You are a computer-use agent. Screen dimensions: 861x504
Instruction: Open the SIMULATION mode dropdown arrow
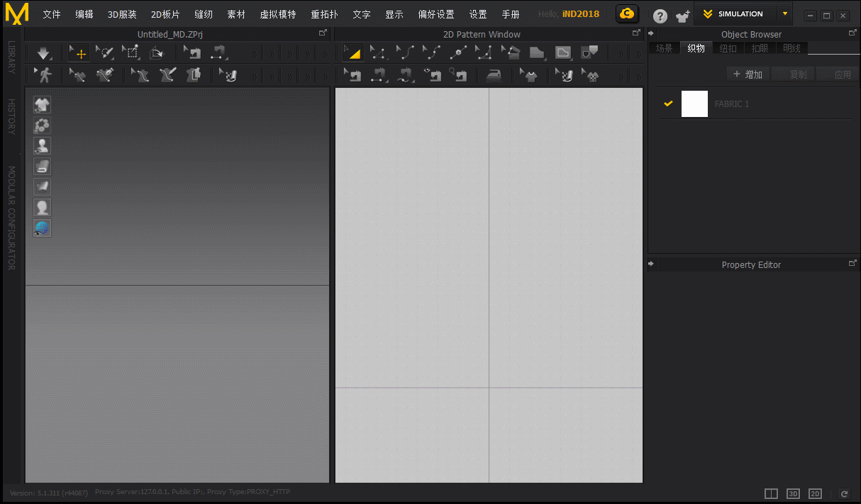click(x=784, y=13)
